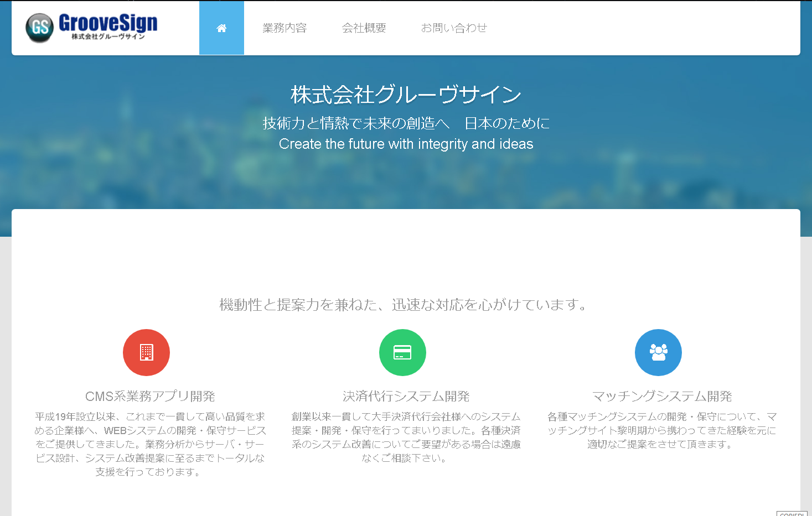The image size is (812, 516).
Task: Click the green credit card icon
Action: (x=402, y=352)
